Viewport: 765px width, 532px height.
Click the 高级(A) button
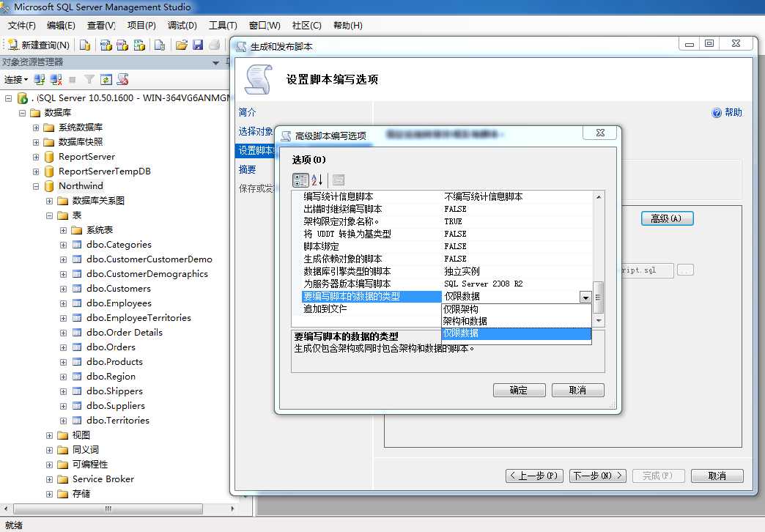pos(667,218)
